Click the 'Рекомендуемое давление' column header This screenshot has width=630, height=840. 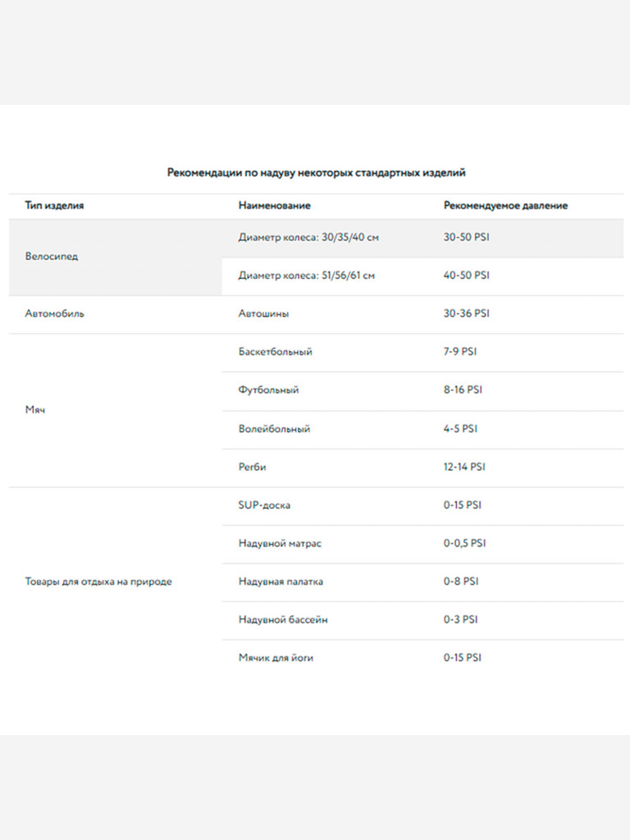point(505,206)
